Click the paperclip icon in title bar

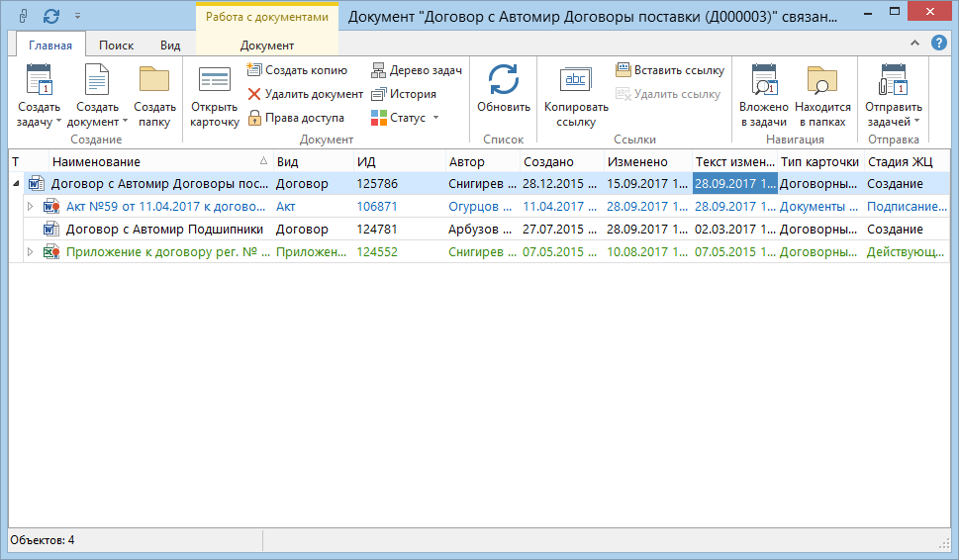(23, 16)
